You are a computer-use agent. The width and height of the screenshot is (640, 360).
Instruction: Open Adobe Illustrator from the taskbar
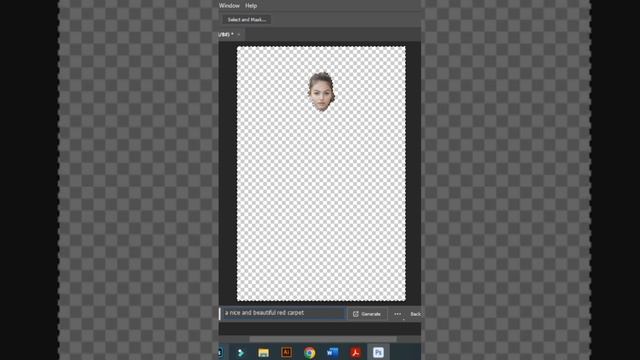point(287,352)
